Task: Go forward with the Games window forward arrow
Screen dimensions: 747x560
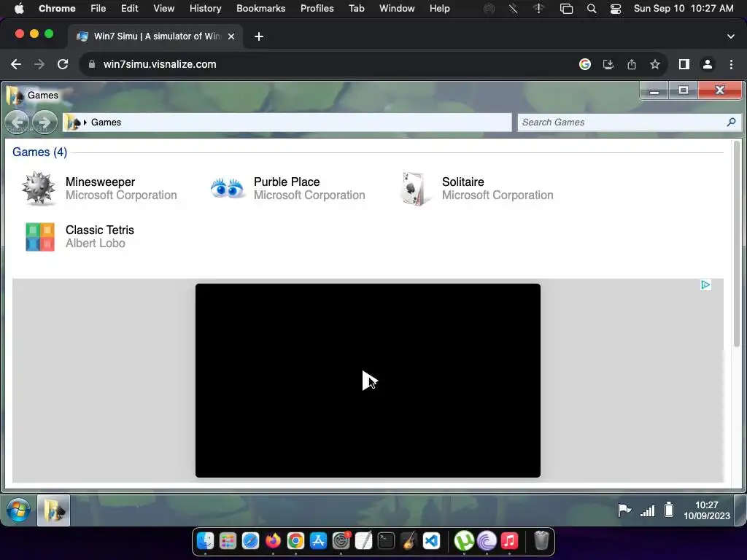Action: coord(44,122)
